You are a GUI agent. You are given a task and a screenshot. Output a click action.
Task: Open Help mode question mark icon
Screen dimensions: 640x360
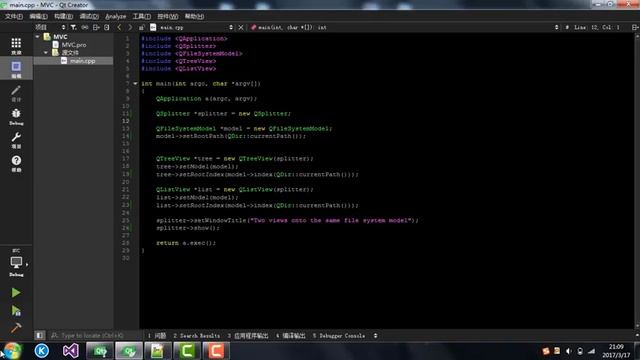point(16,163)
